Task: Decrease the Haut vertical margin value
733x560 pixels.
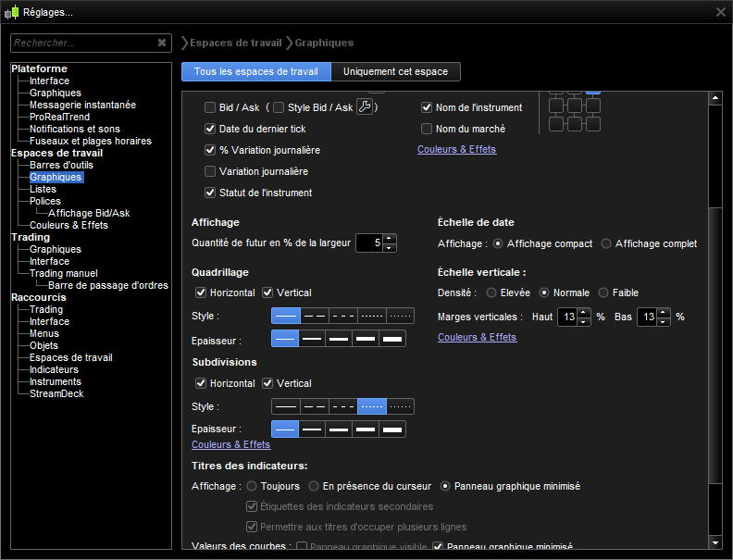Action: coord(583,321)
